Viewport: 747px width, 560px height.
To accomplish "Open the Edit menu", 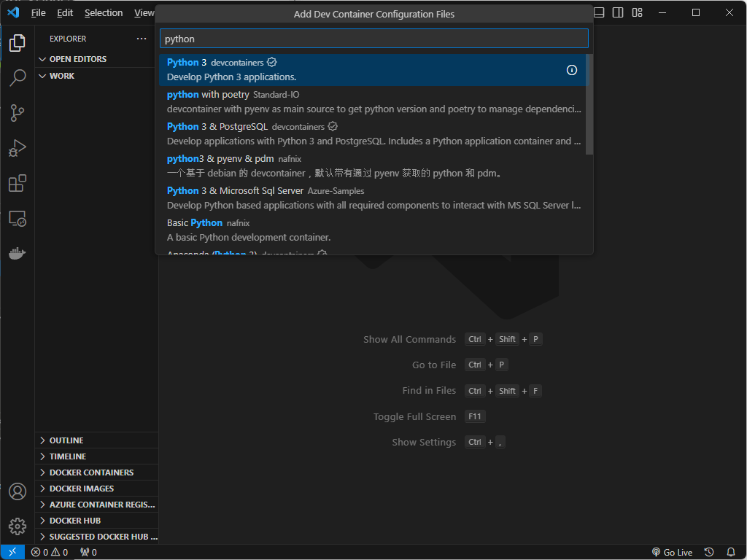I will (65, 13).
